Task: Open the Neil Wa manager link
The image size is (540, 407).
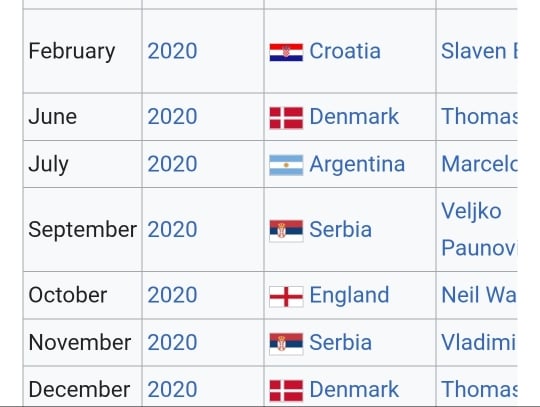Action: point(479,295)
